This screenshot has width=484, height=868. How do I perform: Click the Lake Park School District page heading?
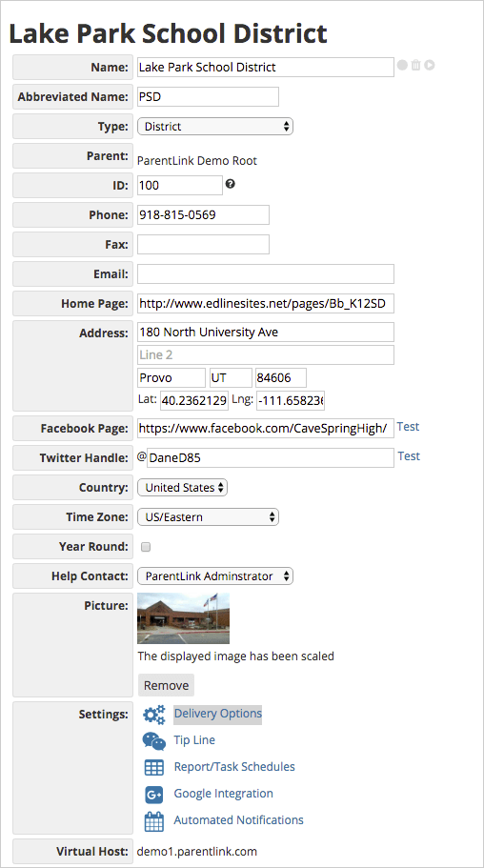point(169,32)
